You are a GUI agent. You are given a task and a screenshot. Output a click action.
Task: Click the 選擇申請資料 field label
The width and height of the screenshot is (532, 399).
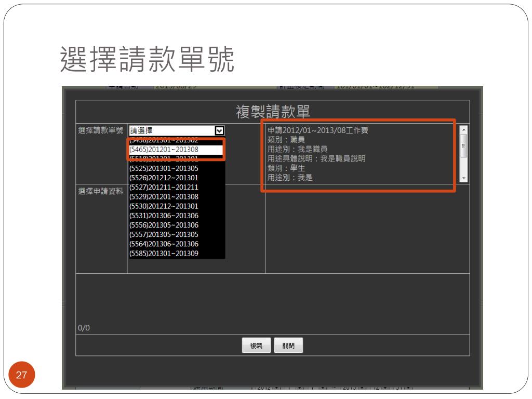[x=101, y=191]
